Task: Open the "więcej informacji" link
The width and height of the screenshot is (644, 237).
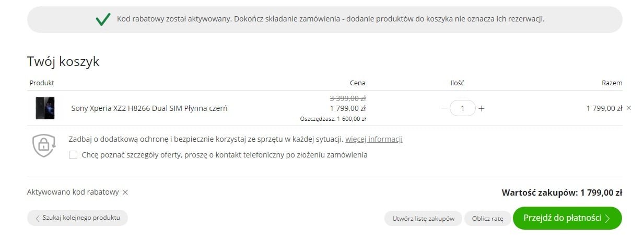Action: pyautogui.click(x=373, y=139)
